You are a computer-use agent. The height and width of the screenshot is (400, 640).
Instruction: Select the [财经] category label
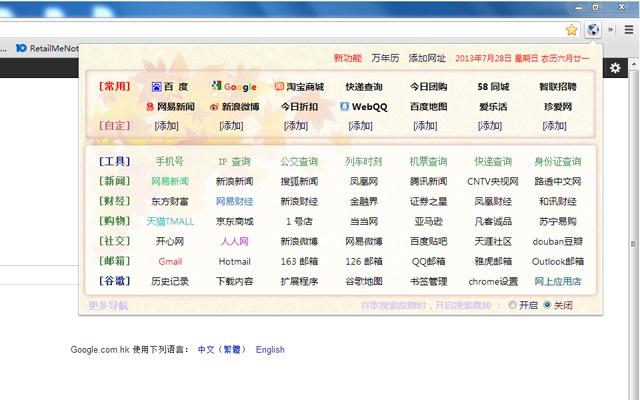pyautogui.click(x=114, y=201)
